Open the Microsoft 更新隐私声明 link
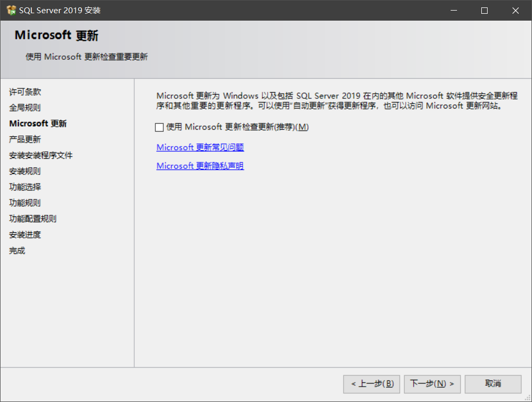Viewport: 532px width, 402px height. tap(200, 166)
